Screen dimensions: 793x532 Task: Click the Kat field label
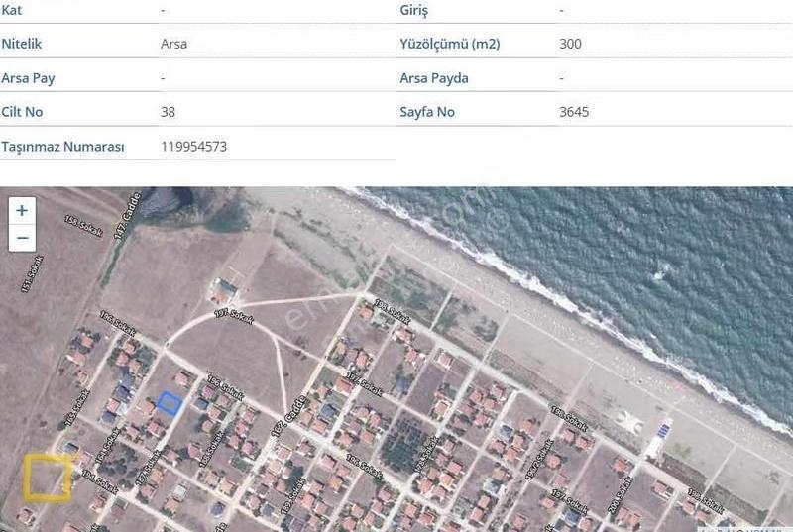(x=11, y=10)
